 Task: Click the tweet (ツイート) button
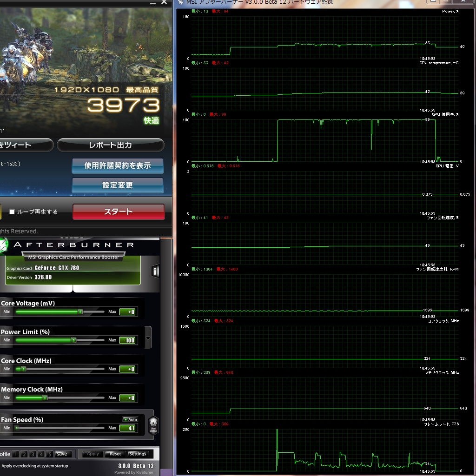coord(26,145)
